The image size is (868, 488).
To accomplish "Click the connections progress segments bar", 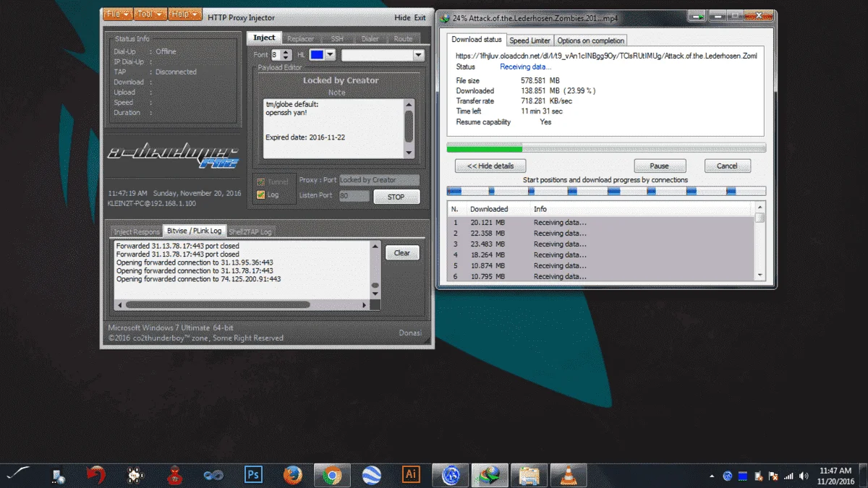I will pyautogui.click(x=605, y=191).
